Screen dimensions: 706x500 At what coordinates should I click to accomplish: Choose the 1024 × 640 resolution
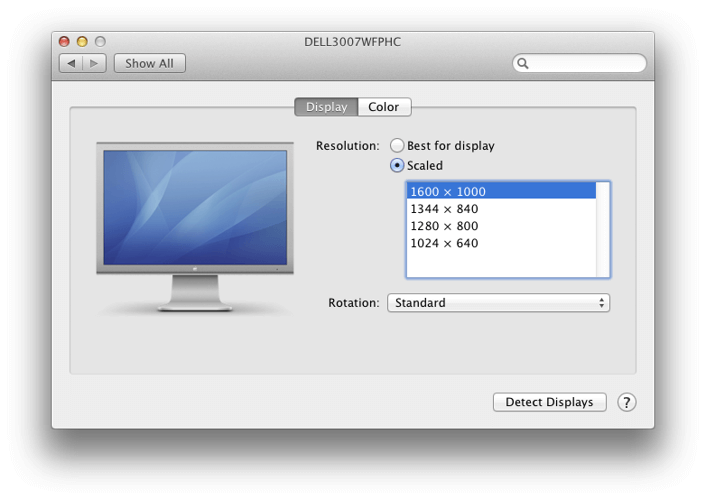pyautogui.click(x=501, y=243)
